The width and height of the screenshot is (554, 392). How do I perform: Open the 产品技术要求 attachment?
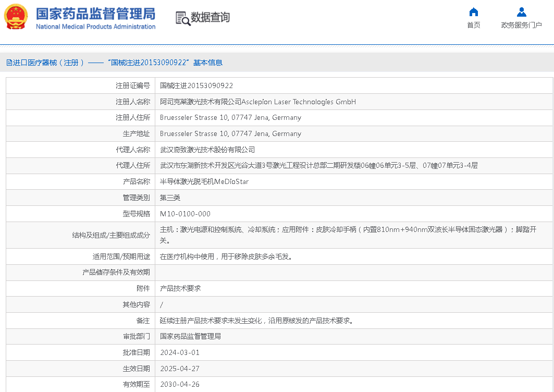[180, 288]
